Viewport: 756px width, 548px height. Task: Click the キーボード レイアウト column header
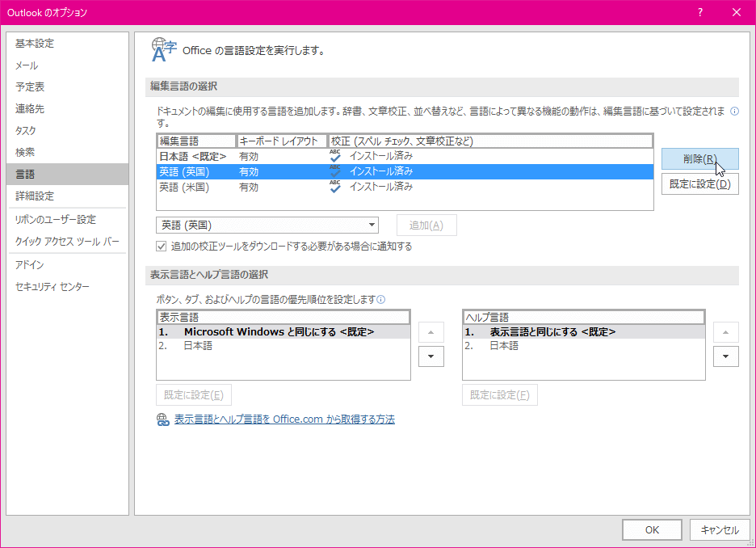[282, 141]
